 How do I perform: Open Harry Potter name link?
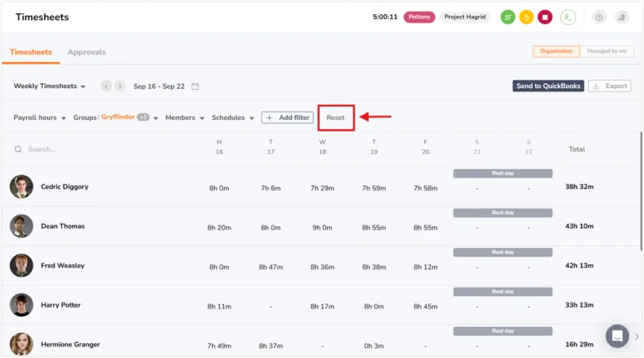[x=60, y=305]
